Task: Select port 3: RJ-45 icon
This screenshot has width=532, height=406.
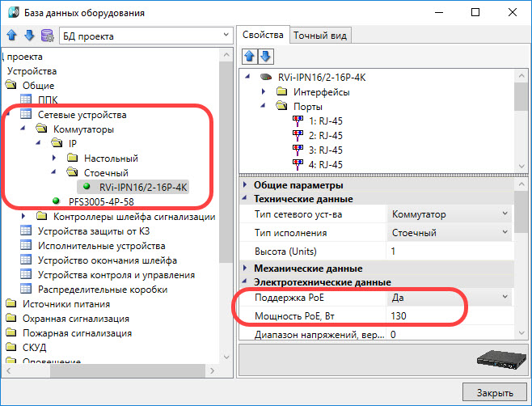Action: [x=298, y=150]
